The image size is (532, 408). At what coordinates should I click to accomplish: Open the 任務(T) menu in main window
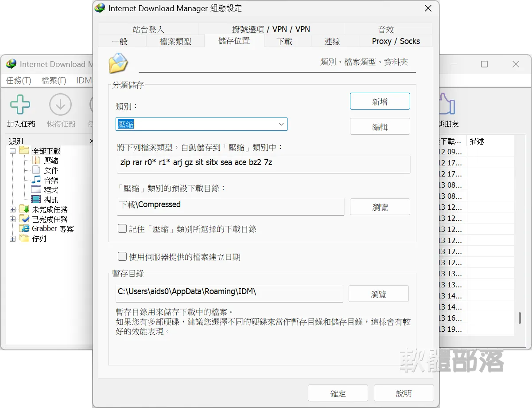pyautogui.click(x=19, y=80)
